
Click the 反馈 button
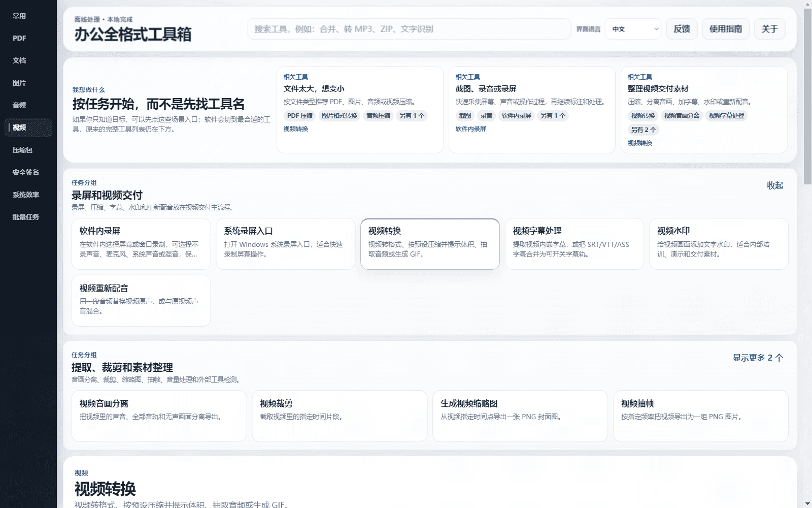click(682, 29)
